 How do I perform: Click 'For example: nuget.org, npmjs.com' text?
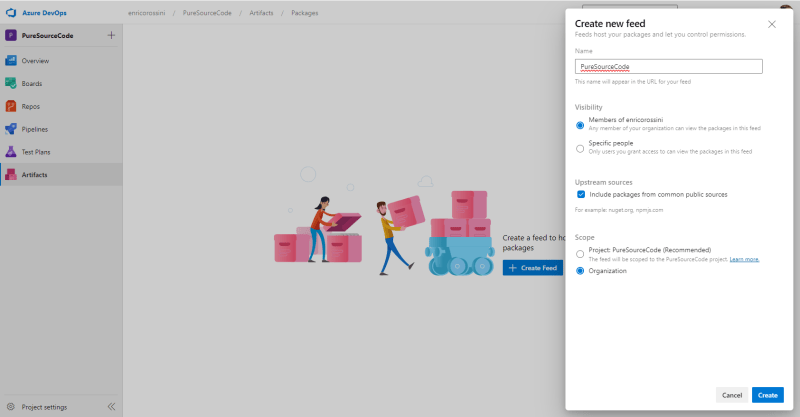pyautogui.click(x=619, y=210)
